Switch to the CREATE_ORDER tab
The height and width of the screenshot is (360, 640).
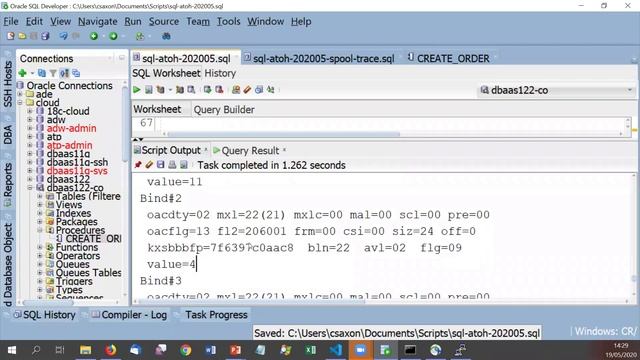coord(453,58)
